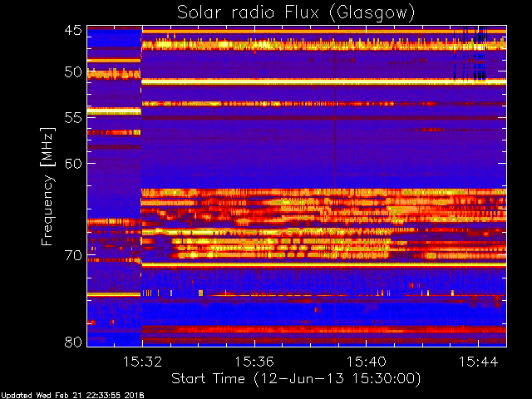Click the plot title 'Solar radio Flux (Glasgow)'
Image resolution: width=532 pixels, height=399 pixels.
(296, 13)
